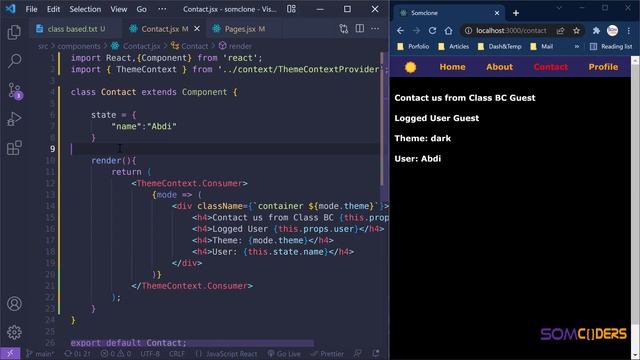
Task: Expand the overflow menu ellipsis in the menu bar
Action: pos(162,9)
